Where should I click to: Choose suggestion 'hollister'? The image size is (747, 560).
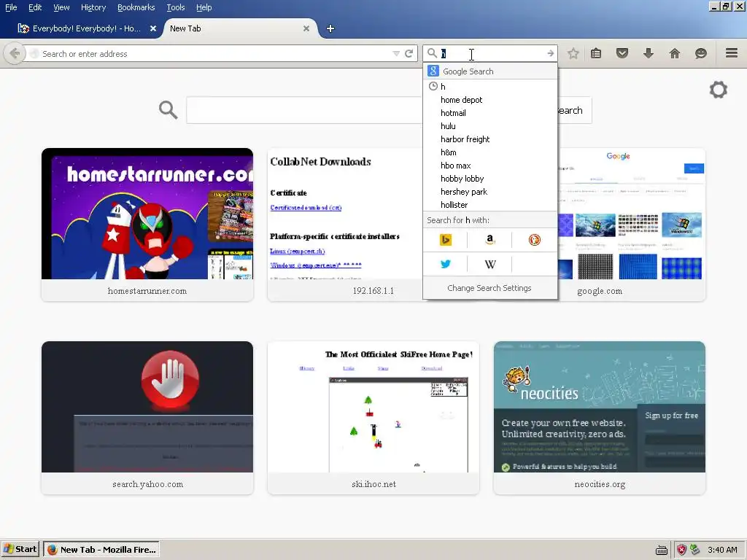(489, 205)
